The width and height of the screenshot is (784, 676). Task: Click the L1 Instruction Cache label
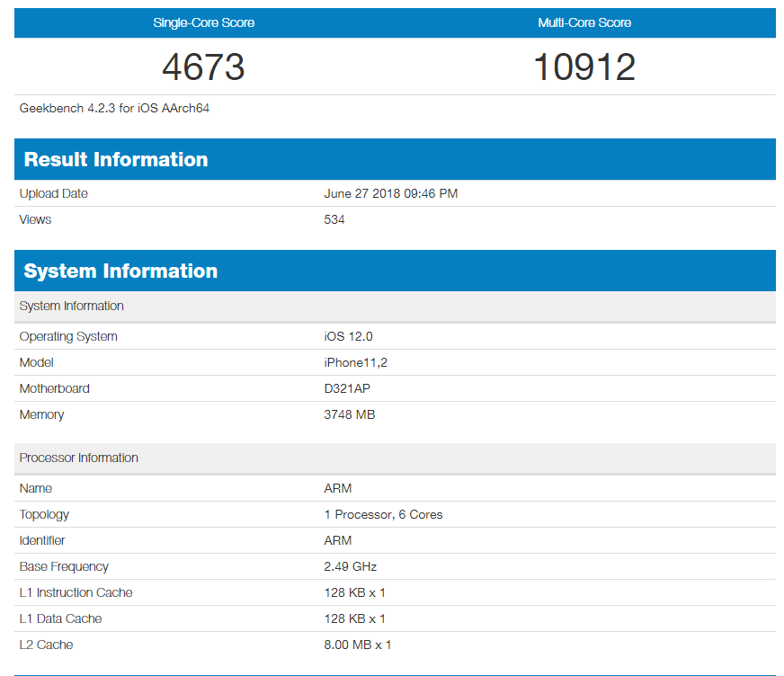76,592
